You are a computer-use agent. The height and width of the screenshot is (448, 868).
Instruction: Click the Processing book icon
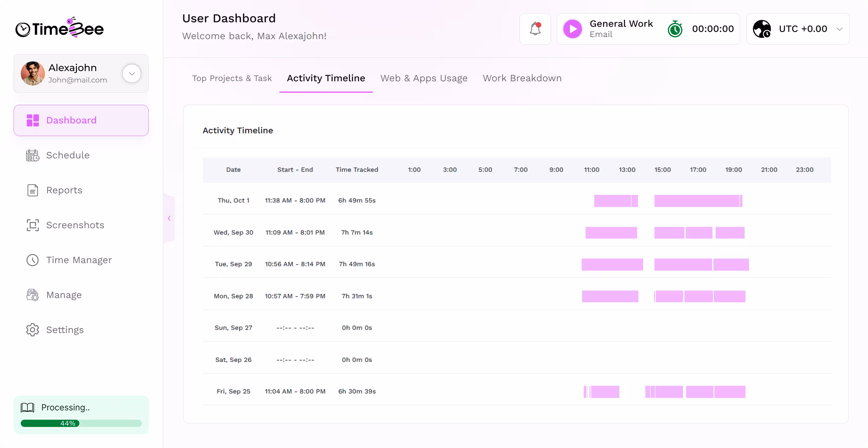(x=27, y=408)
